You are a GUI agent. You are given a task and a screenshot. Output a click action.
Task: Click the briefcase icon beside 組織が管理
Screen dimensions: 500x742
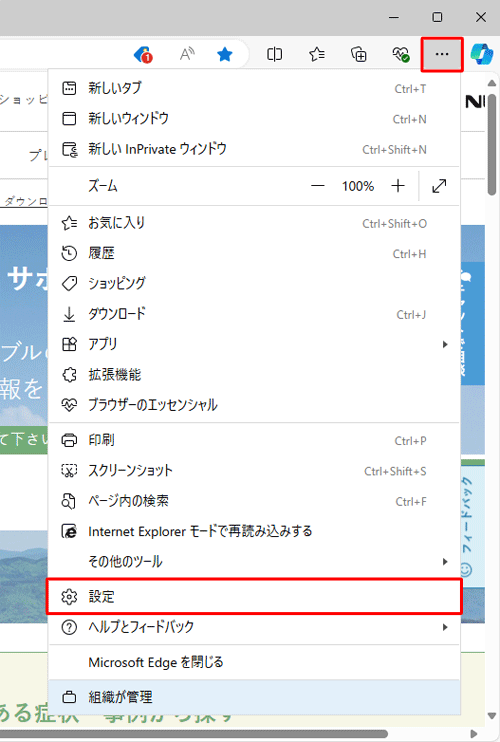click(70, 697)
